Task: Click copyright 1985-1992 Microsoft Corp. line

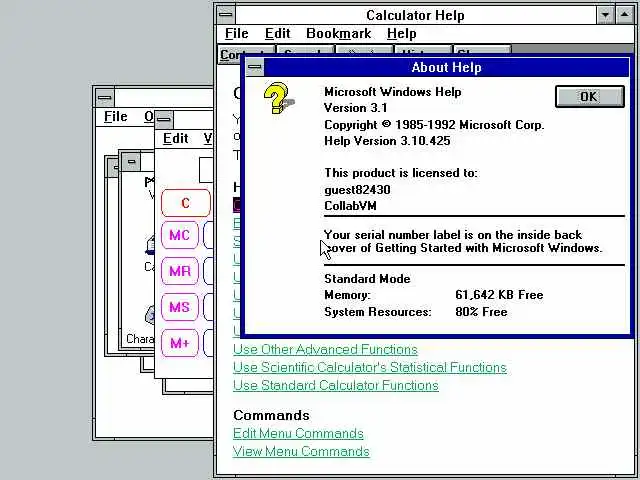Action: point(434,124)
